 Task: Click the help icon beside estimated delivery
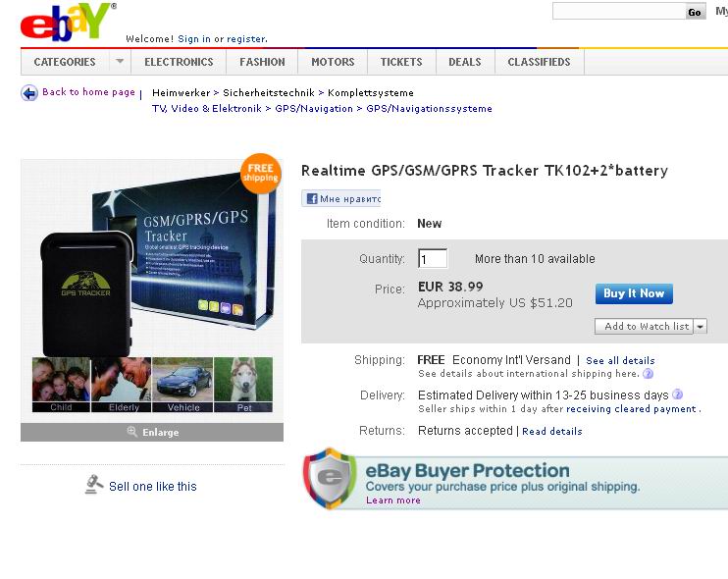[677, 395]
